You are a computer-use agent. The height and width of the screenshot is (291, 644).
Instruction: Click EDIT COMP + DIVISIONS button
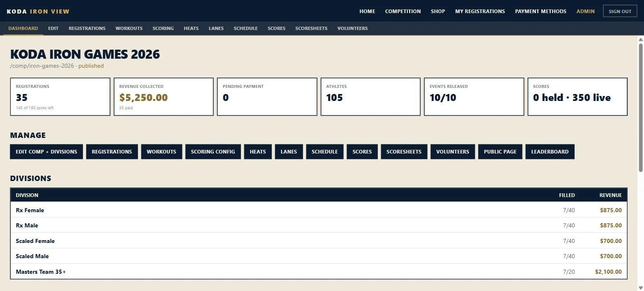(x=46, y=151)
